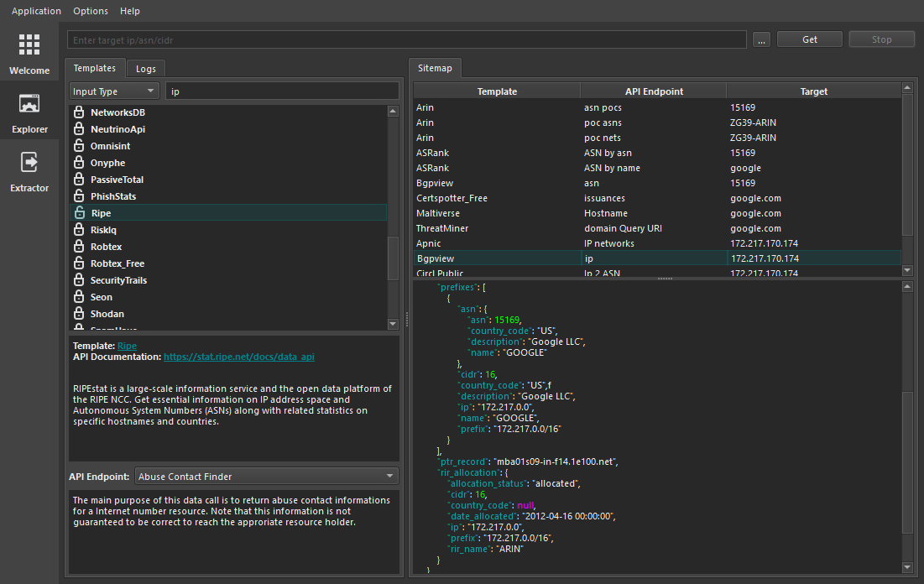Open the Input Type dropdown
This screenshot has width=924, height=584.
click(x=114, y=91)
